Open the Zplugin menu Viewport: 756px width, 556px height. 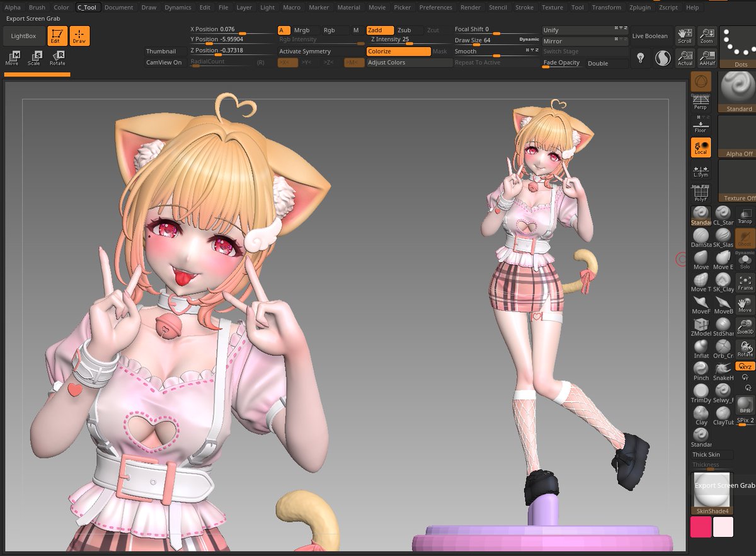tap(639, 8)
